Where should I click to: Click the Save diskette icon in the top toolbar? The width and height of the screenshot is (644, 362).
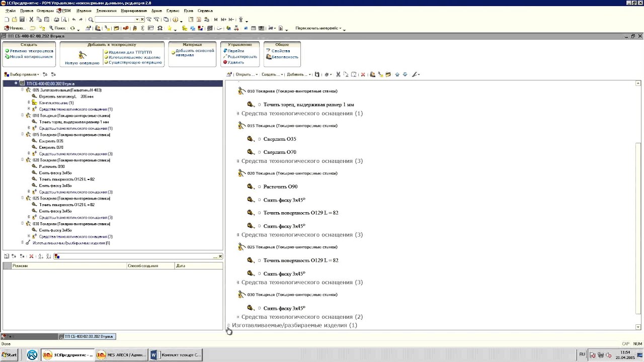point(22,20)
